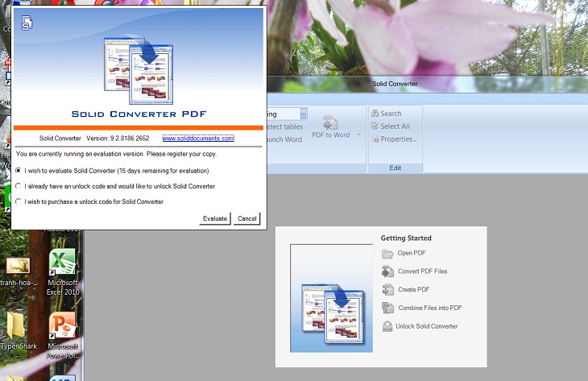
Task: Click the Select All icon in ribbon
Action: click(375, 126)
